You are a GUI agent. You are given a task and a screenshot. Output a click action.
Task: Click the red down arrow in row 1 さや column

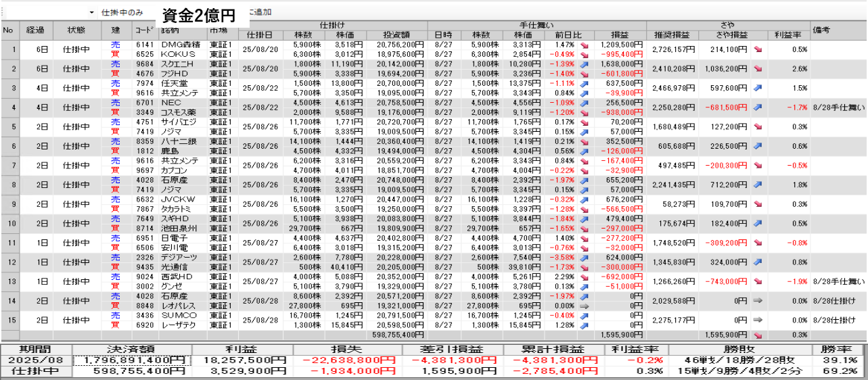coord(757,49)
